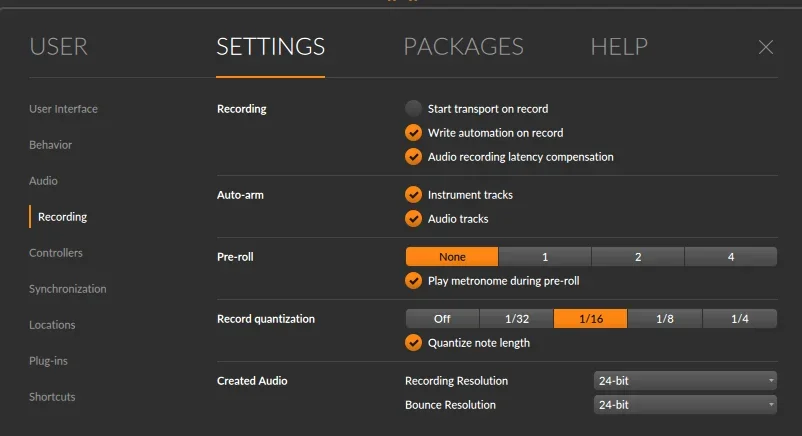802x436 pixels.
Task: Enable Start transport on record
Action: tap(413, 108)
